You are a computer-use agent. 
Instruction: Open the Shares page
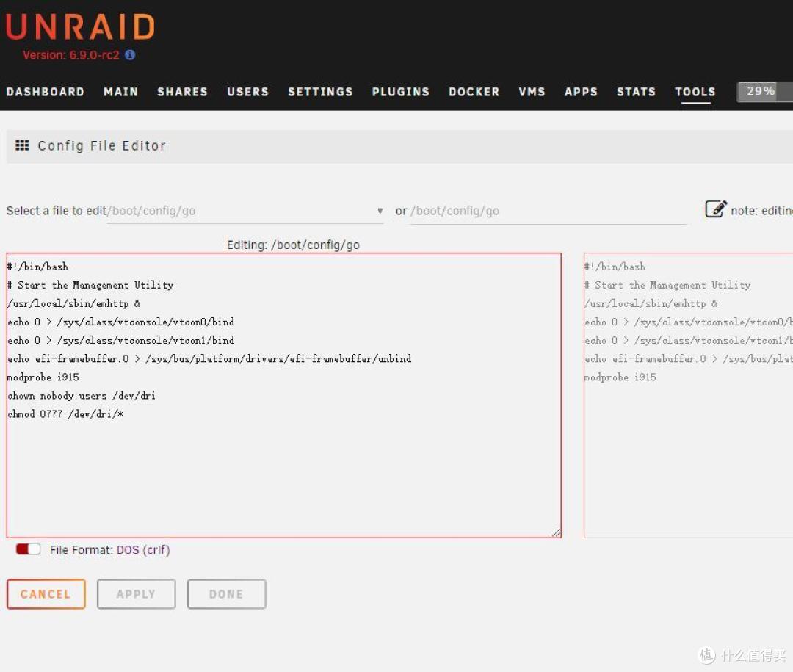click(182, 92)
